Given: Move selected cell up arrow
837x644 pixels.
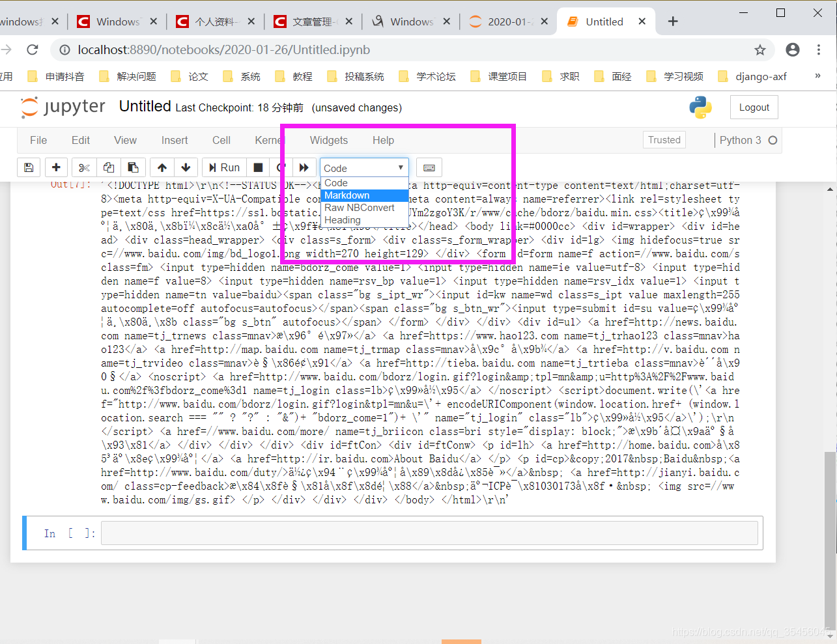Looking at the screenshot, I should click(162, 167).
